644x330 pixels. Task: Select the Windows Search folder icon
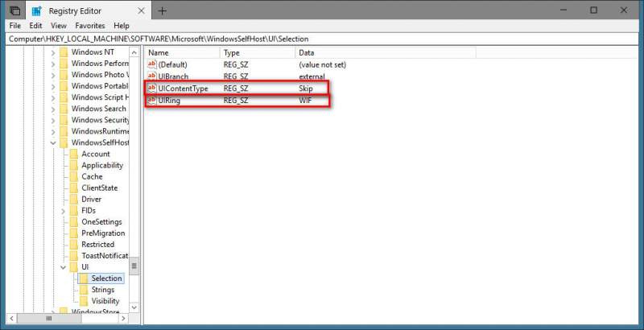click(x=64, y=109)
